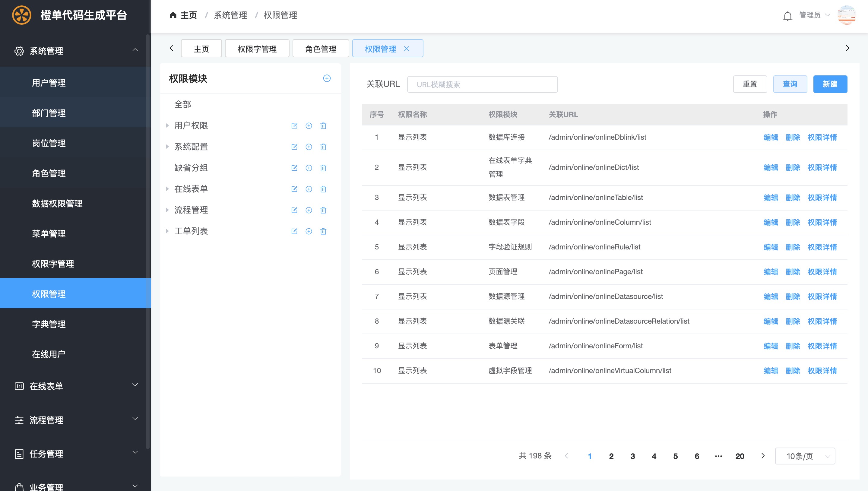868x491 pixels.
Task: Expand the 用户权限 tree node
Action: tap(167, 125)
